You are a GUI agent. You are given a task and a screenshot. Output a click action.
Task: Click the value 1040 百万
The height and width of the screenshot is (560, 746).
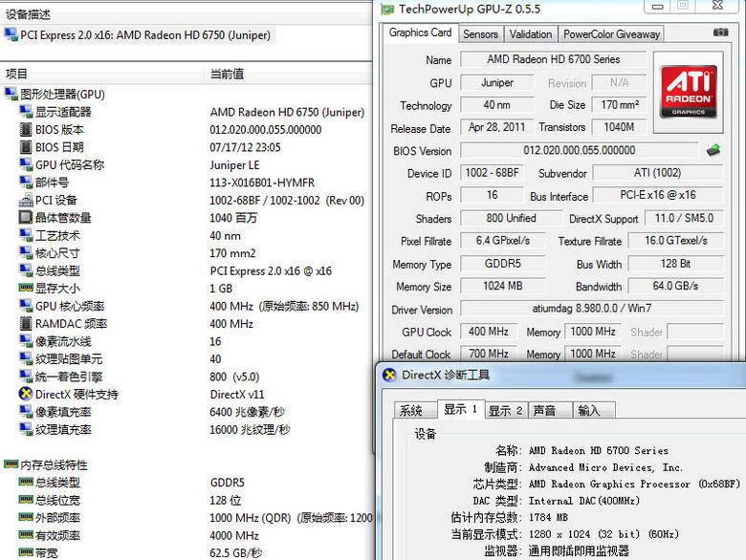click(x=233, y=218)
